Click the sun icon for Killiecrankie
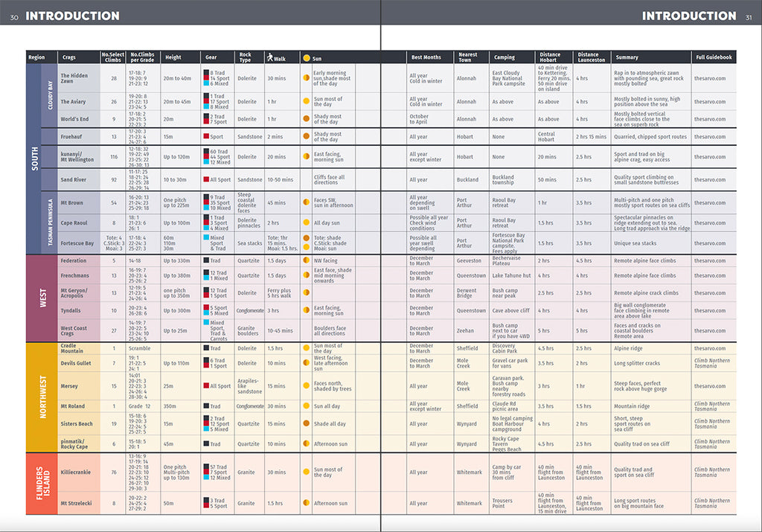762x532 pixels. pos(306,472)
